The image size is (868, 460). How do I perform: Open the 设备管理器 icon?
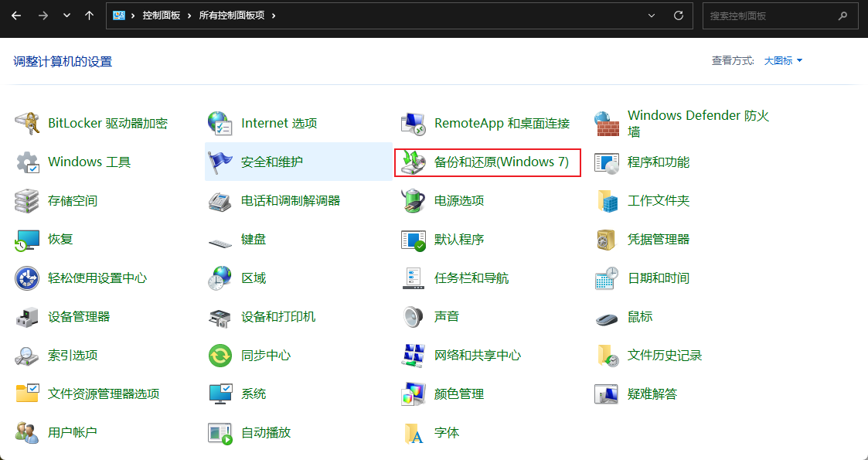pos(27,317)
